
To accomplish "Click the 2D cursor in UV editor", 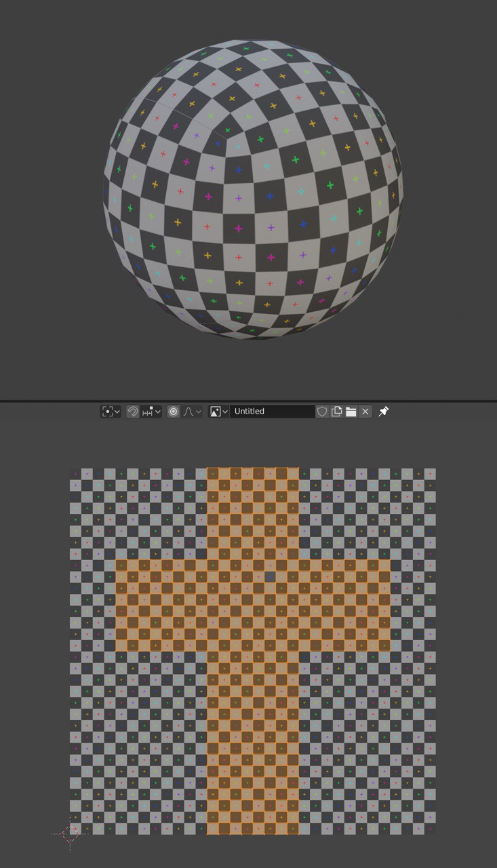I will tap(70, 833).
